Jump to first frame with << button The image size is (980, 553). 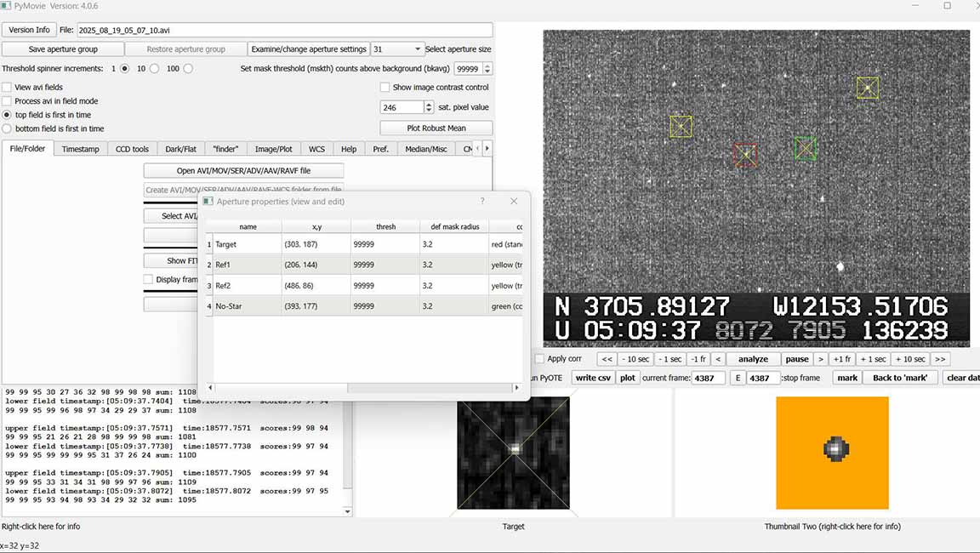607,359
